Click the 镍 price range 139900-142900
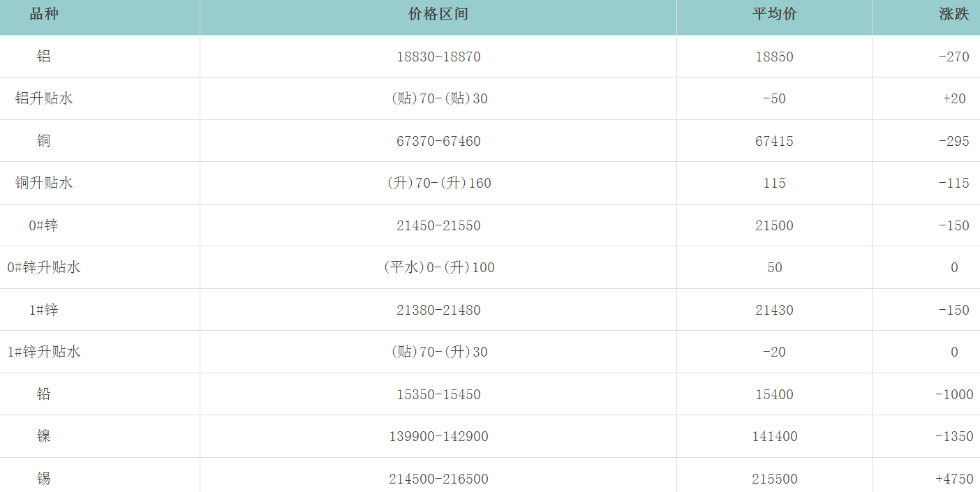The height and width of the screenshot is (492, 980). [x=438, y=436]
